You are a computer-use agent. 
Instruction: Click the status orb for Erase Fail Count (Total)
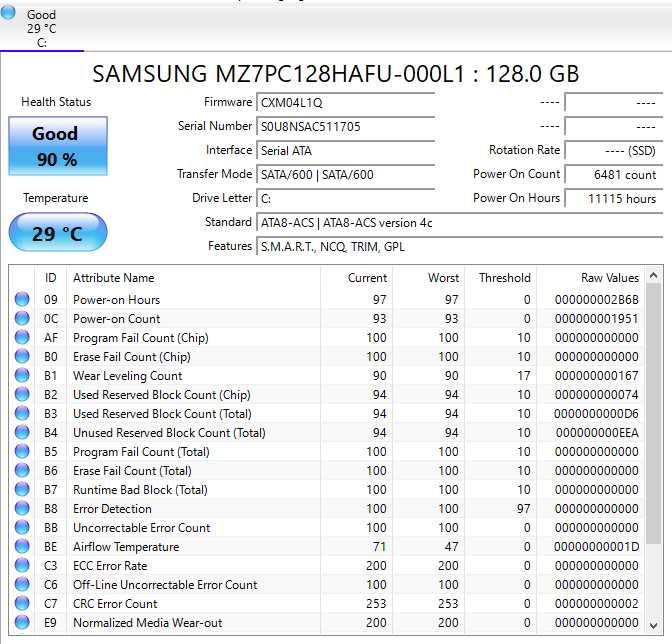(x=22, y=470)
